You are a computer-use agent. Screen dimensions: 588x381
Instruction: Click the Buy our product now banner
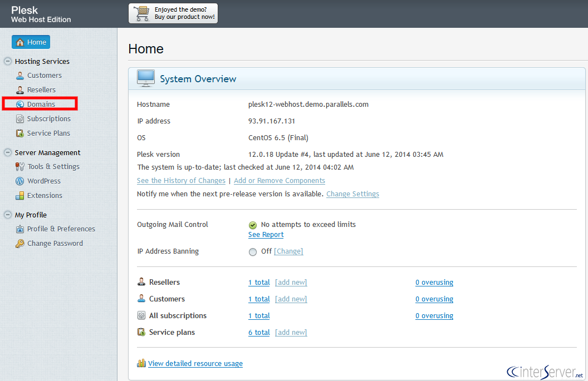pyautogui.click(x=173, y=13)
